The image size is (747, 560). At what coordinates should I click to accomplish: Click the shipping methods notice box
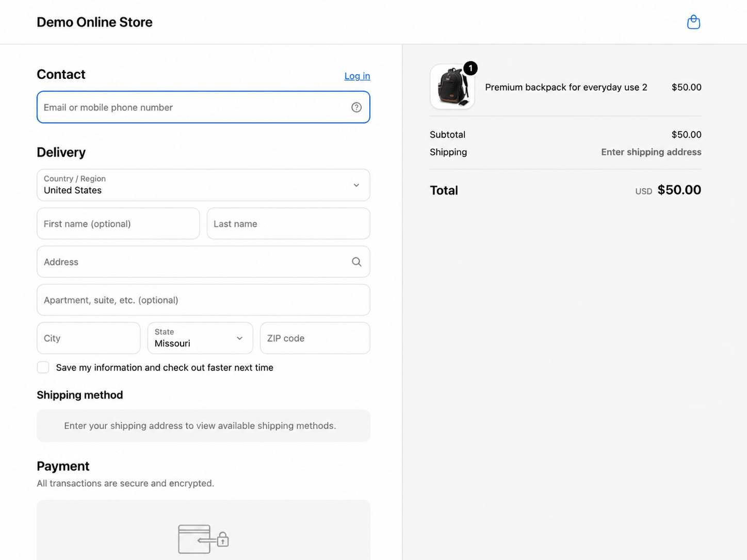pos(203,426)
